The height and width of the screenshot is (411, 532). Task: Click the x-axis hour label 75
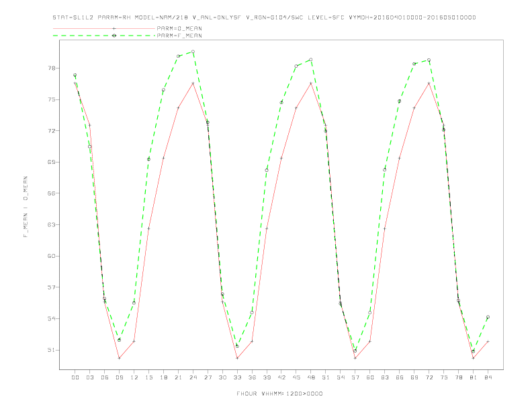click(444, 377)
